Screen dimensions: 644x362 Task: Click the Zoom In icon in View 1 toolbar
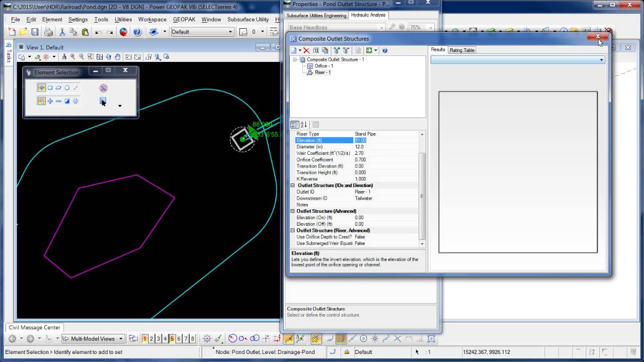tap(72, 57)
